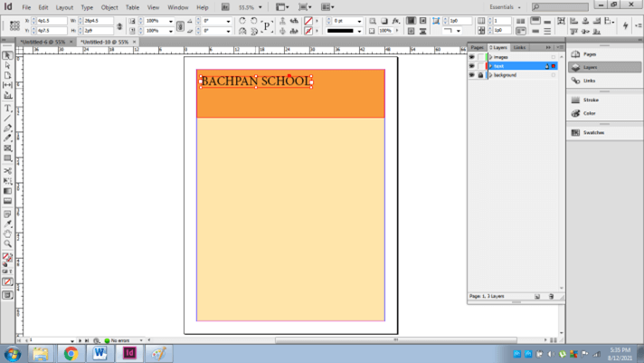Choose the Hand tool
Image resolution: width=644 pixels, height=363 pixels.
coord(7,234)
